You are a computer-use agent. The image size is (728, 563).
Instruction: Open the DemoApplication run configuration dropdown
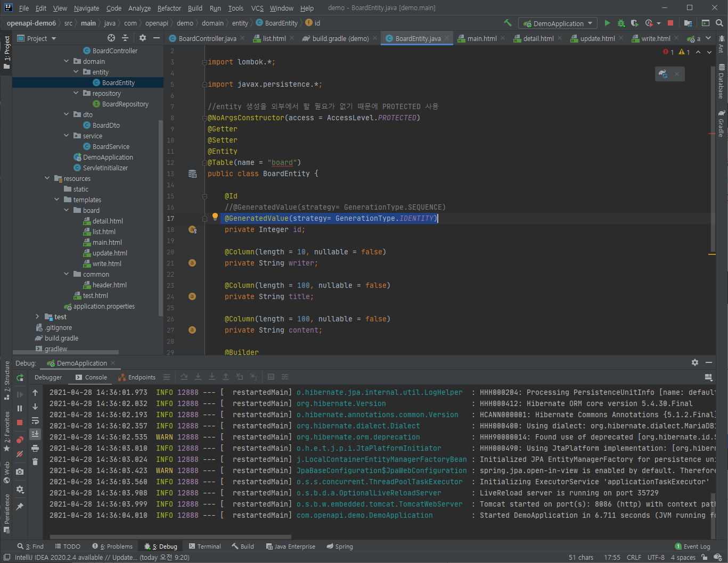tap(558, 23)
